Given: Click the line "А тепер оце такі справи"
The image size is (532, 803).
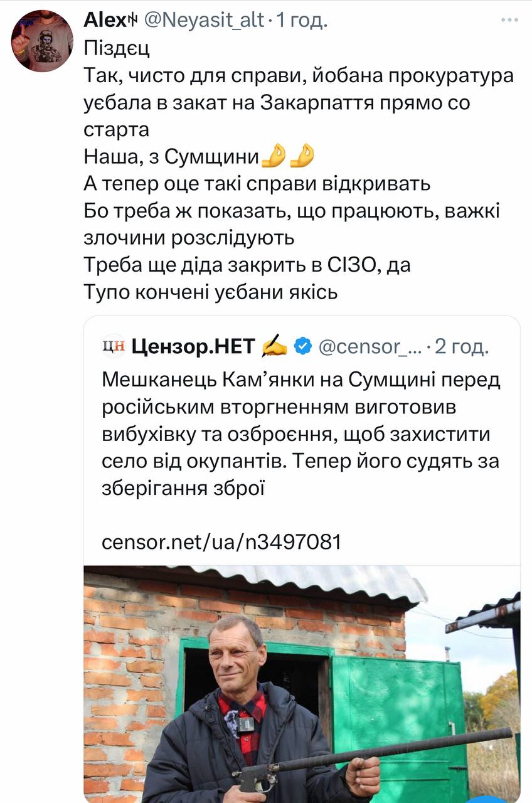Looking at the screenshot, I should (x=257, y=184).
